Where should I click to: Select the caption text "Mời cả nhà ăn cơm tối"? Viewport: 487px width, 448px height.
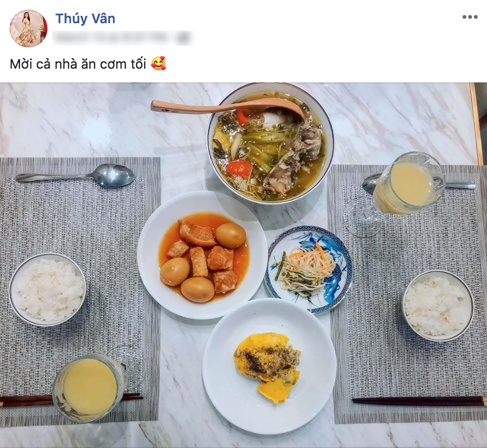pos(78,64)
